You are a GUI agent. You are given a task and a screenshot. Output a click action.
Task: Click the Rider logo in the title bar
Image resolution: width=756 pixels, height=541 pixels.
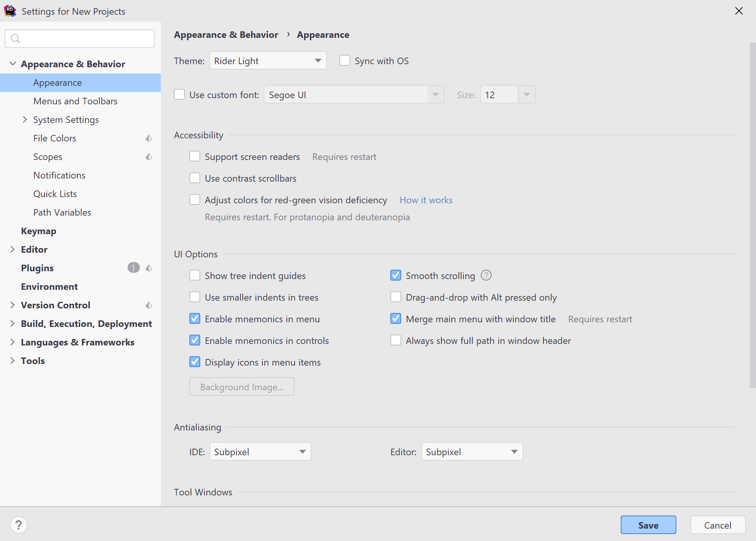pyautogui.click(x=10, y=11)
